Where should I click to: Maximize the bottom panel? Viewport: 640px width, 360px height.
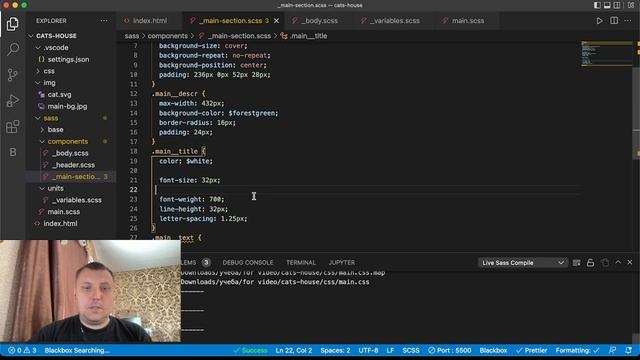click(618, 262)
